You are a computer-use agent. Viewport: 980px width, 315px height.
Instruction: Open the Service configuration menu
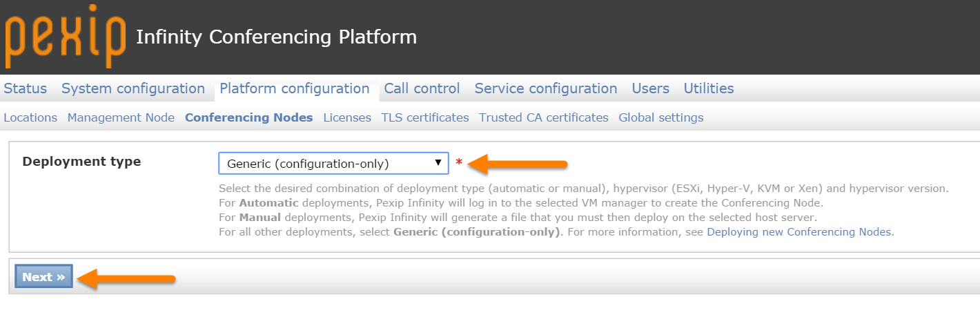(x=546, y=88)
